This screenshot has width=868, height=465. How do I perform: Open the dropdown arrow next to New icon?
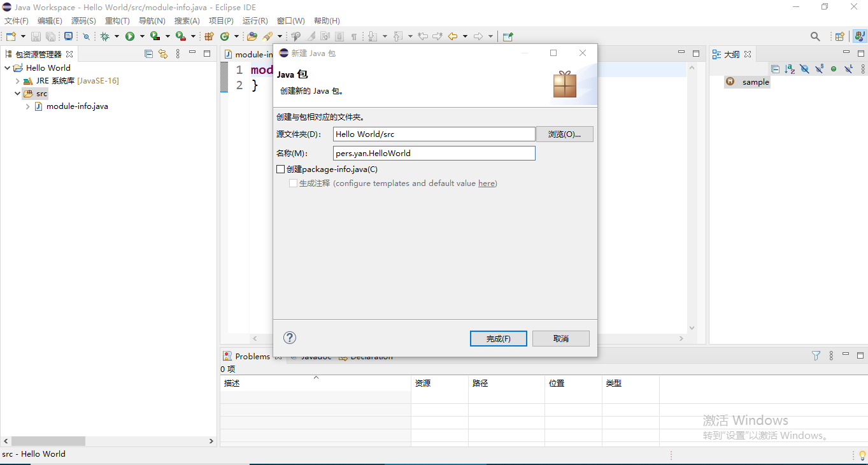[x=24, y=36]
